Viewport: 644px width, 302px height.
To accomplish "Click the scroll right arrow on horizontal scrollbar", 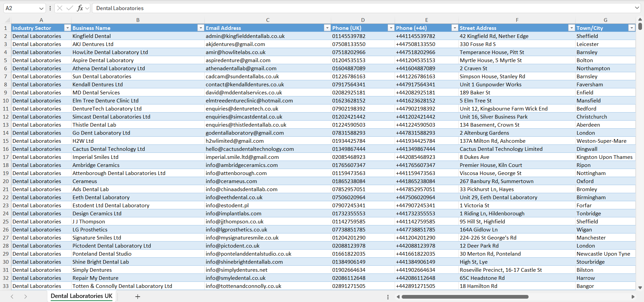I will click(x=633, y=297).
